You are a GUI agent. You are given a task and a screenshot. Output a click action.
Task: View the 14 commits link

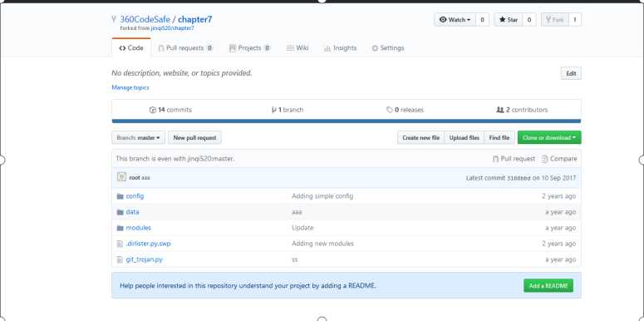[171, 110]
